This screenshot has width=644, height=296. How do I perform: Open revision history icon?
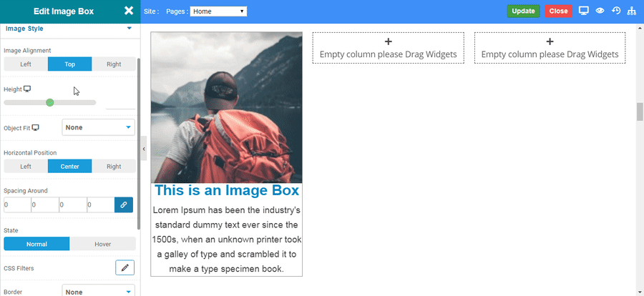coord(615,11)
